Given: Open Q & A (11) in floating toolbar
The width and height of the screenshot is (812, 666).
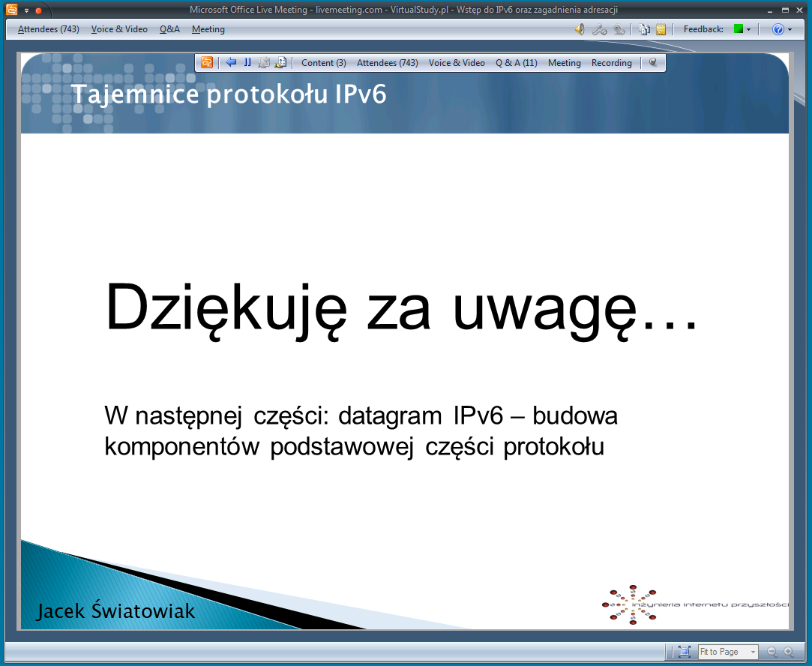Looking at the screenshot, I should (x=516, y=63).
